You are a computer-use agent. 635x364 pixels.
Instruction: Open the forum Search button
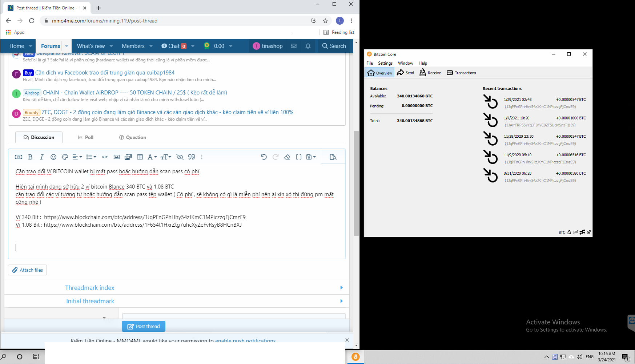tap(334, 46)
